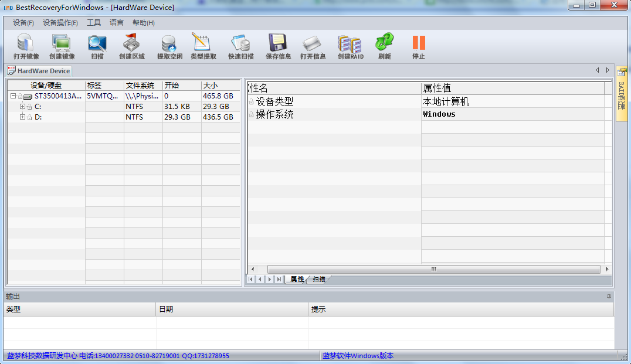This screenshot has width=631, height=364.
Task: Expand the C: partition node
Action: pos(22,107)
